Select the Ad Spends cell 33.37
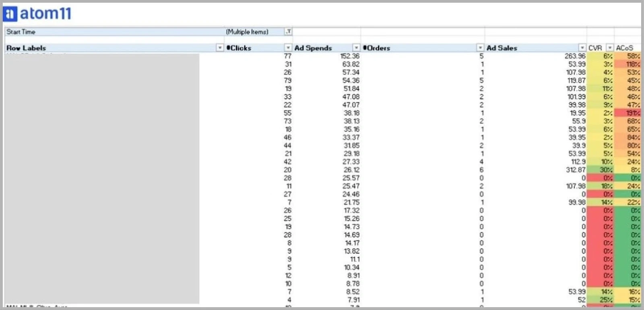The height and width of the screenshot is (310, 644). point(351,137)
